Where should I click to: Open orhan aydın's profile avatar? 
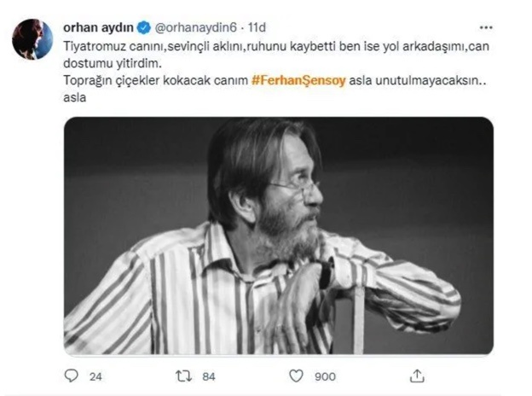coord(32,39)
